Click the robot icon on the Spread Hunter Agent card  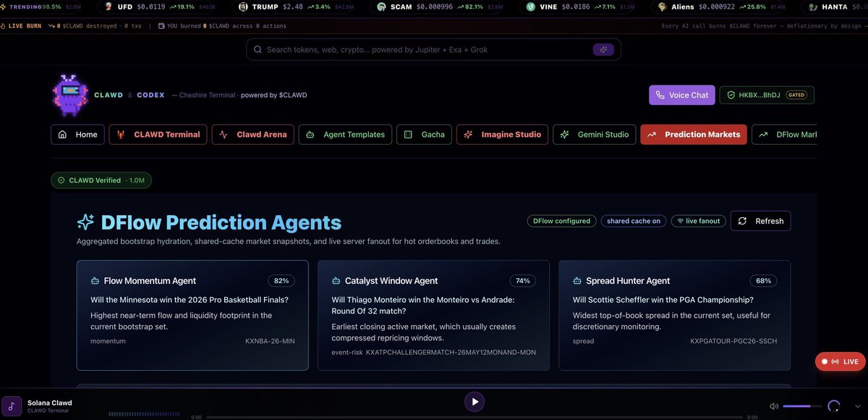(x=577, y=281)
